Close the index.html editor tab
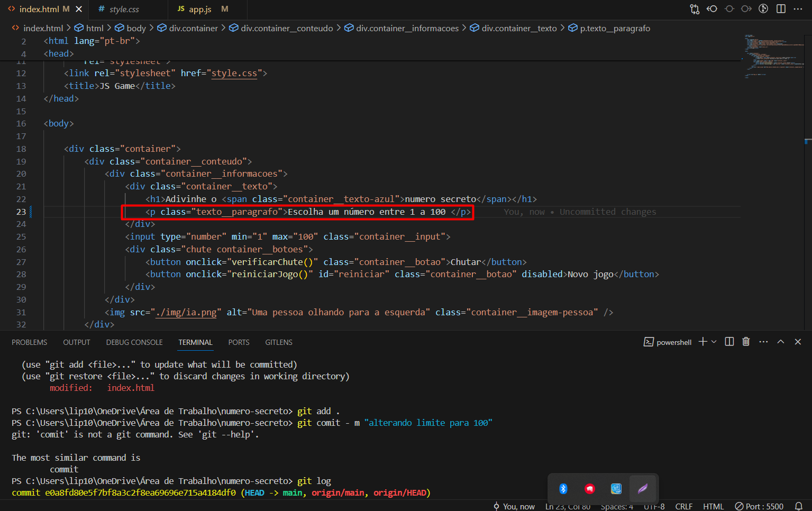This screenshot has width=812, height=511. [x=79, y=9]
